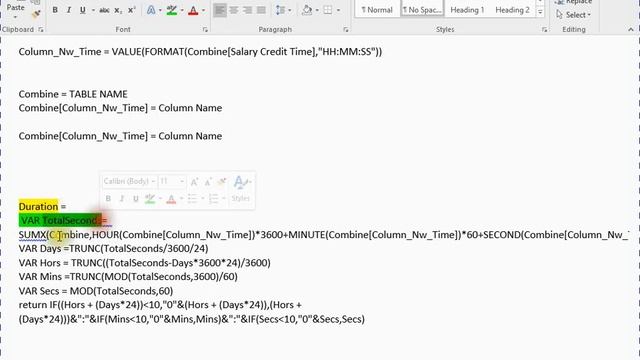Apply the Heading 2 style

click(x=512, y=10)
